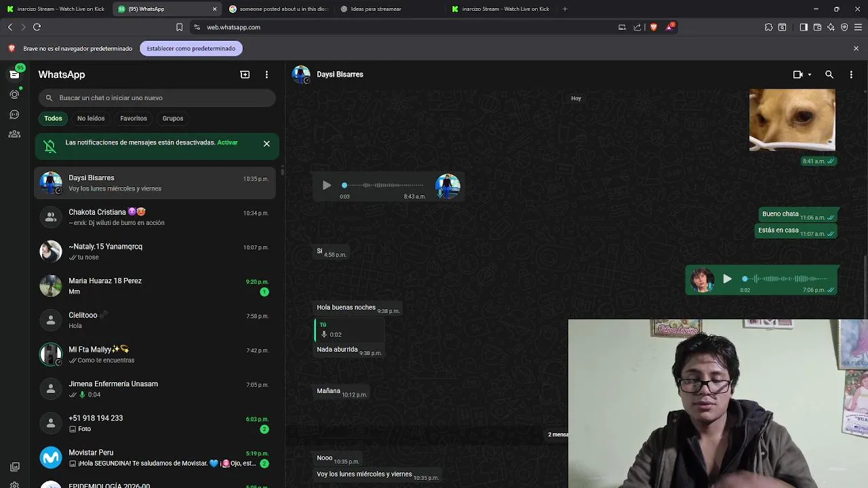Viewport: 868px width, 488px height.
Task: Select the 'Grupos' chat filter
Action: 173,119
